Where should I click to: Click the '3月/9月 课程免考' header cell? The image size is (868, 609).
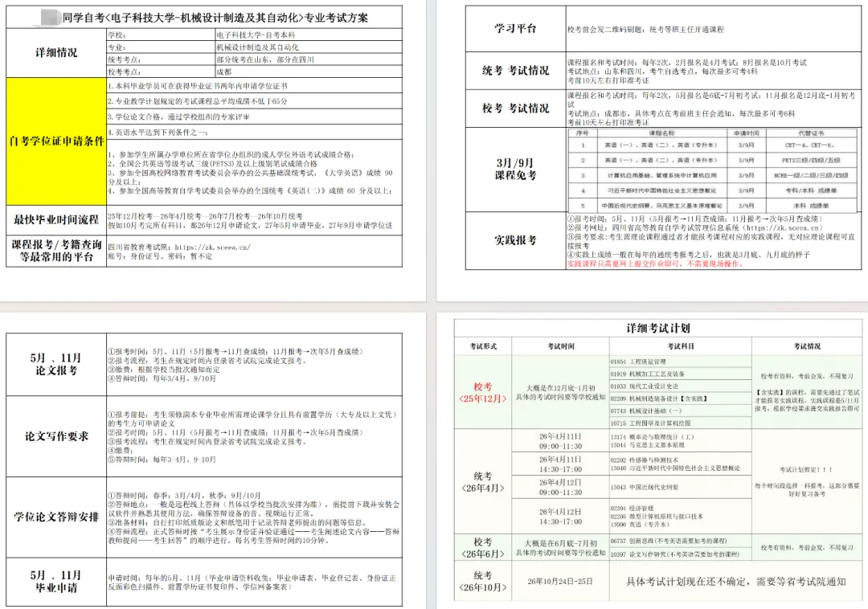515,170
